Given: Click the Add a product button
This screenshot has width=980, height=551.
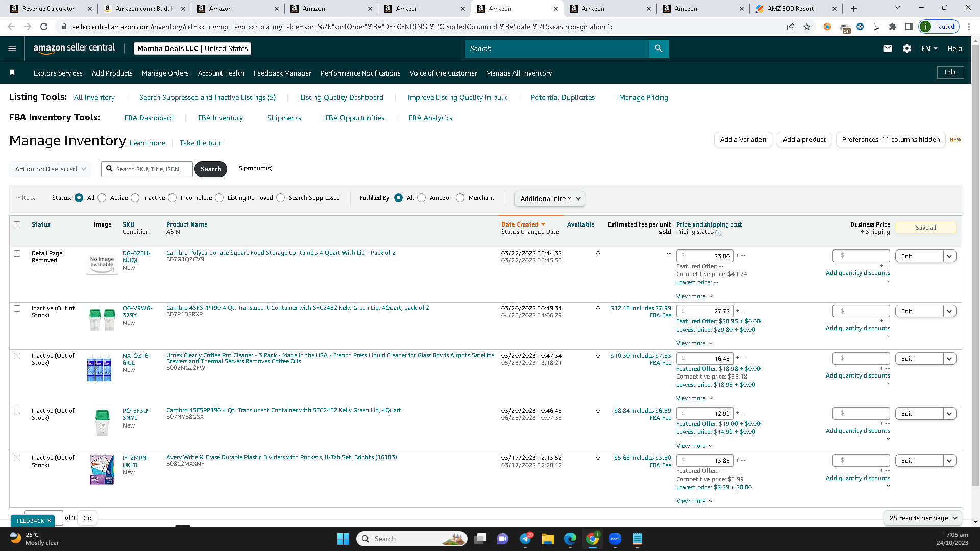Looking at the screenshot, I should (x=804, y=139).
